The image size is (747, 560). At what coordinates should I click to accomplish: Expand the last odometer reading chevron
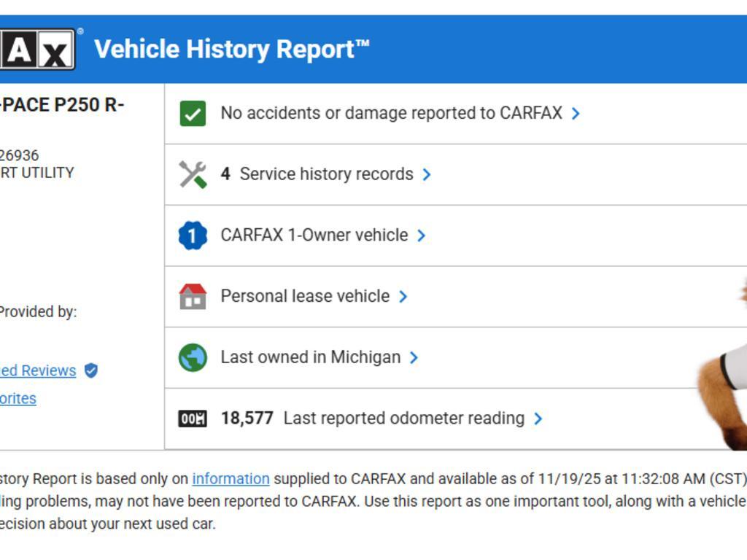[x=538, y=419]
